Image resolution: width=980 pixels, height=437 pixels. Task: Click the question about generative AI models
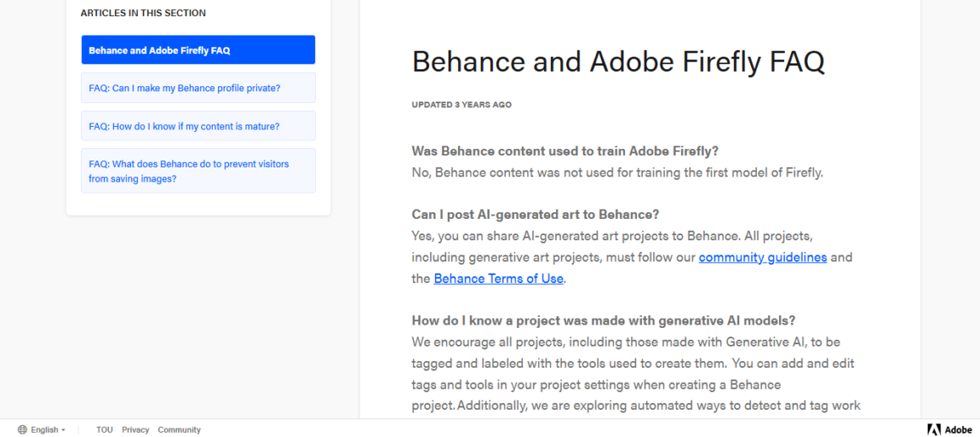(604, 320)
